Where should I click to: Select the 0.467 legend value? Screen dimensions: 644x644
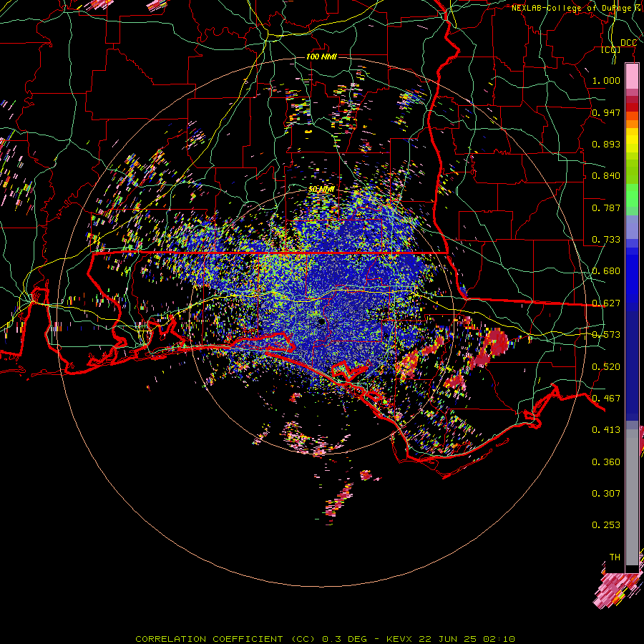pos(606,399)
